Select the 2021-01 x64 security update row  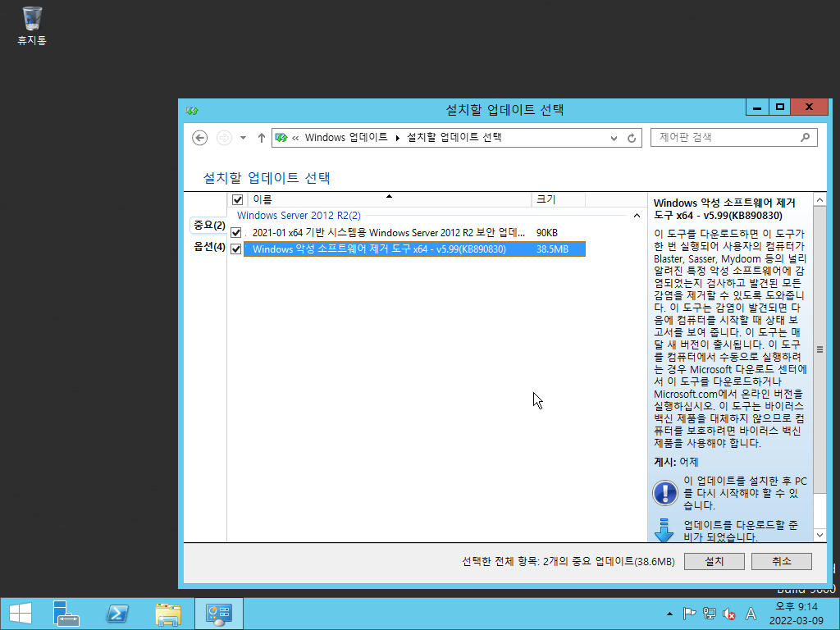pyautogui.click(x=414, y=233)
